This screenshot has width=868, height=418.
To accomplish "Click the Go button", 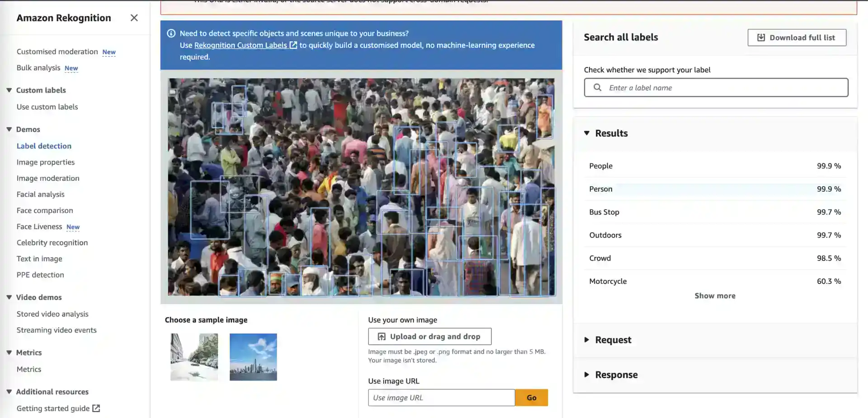I will click(531, 398).
